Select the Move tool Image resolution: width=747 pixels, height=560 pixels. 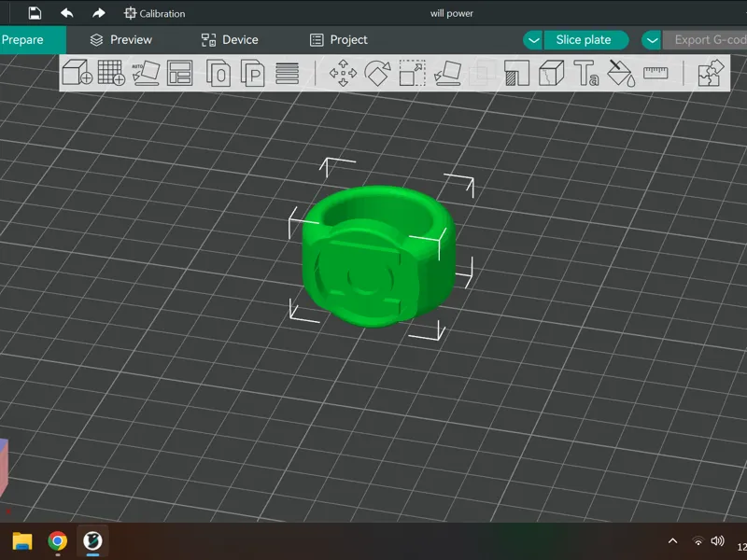coord(343,73)
